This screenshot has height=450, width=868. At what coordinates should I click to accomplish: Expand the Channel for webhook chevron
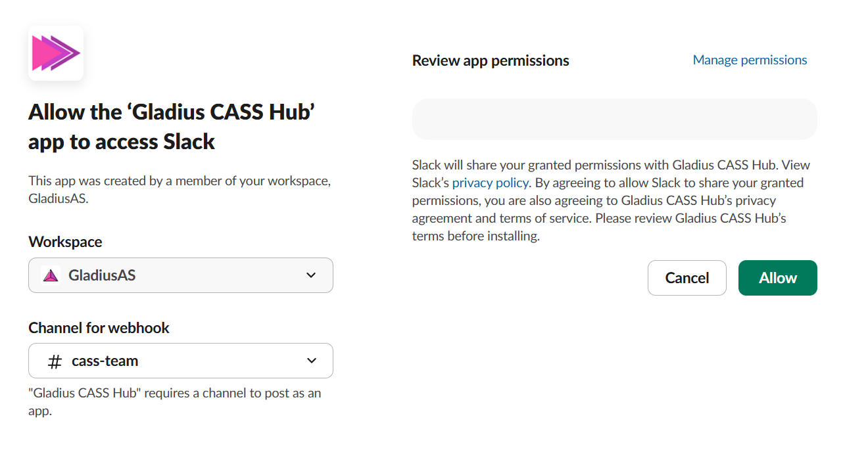coord(312,361)
